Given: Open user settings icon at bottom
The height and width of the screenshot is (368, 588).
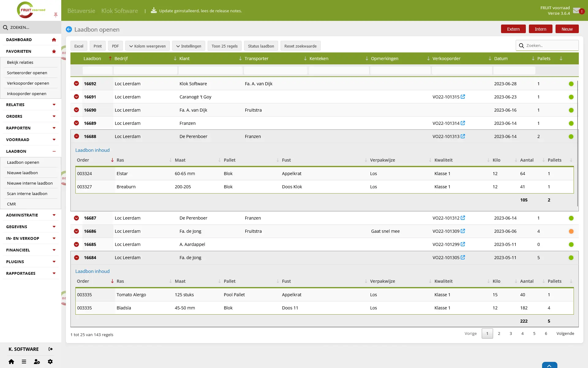Looking at the screenshot, I should pos(37,362).
